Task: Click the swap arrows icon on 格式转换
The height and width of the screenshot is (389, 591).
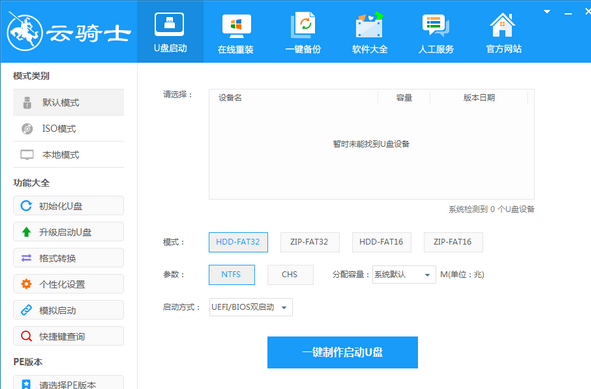Action: click(26, 258)
